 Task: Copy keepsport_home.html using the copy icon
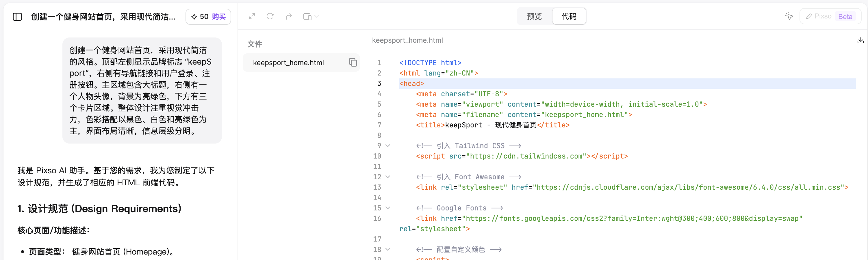point(353,62)
